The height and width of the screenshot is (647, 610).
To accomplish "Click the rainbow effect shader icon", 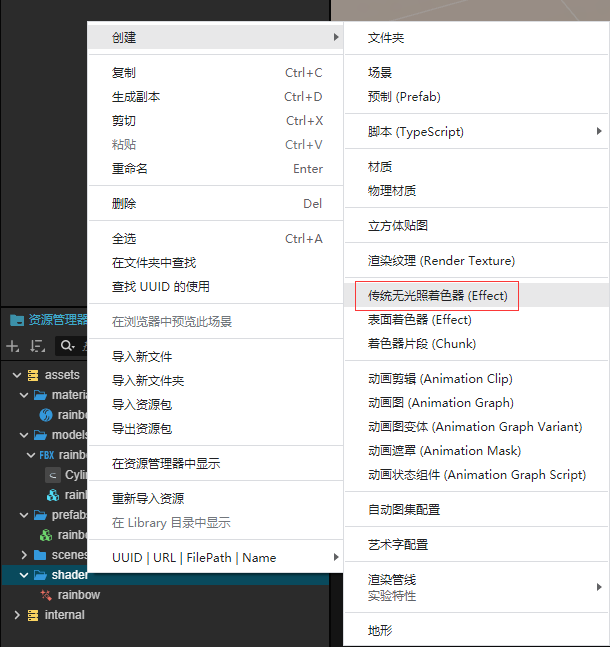I will (46, 595).
